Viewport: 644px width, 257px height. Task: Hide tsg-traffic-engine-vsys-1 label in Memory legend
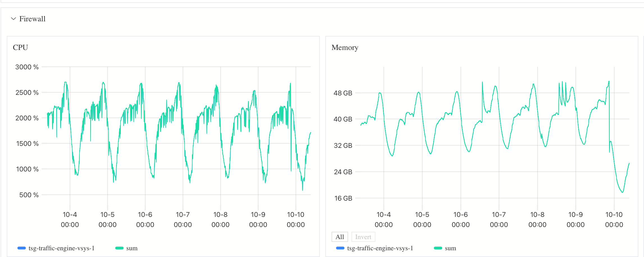(x=380, y=248)
